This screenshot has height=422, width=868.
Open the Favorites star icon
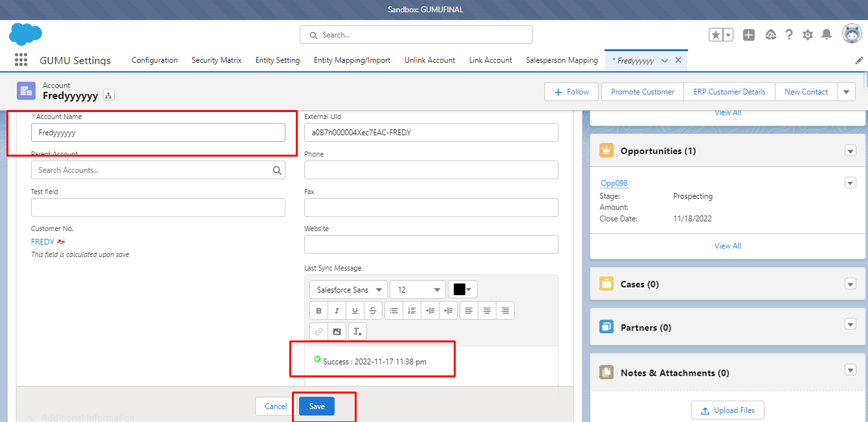(x=716, y=35)
